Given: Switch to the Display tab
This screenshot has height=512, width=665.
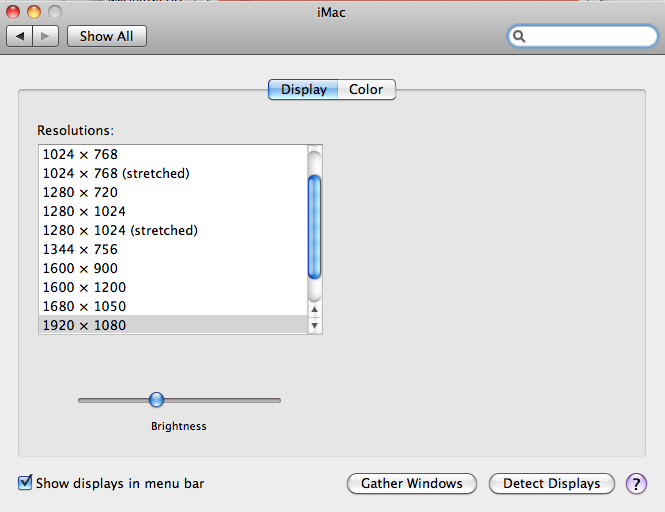Looking at the screenshot, I should [303, 90].
